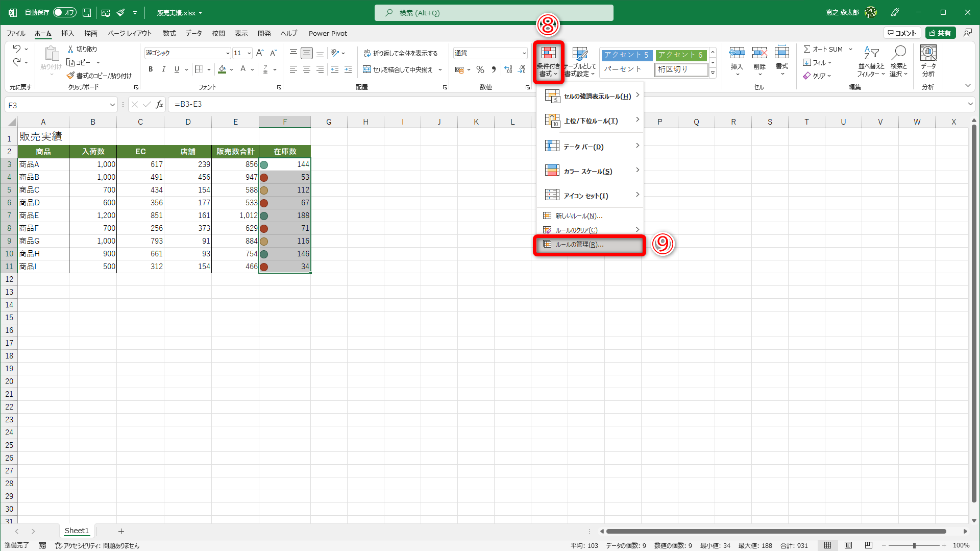Add a new sheet with the plus icon
The image size is (980, 551).
(x=121, y=531)
